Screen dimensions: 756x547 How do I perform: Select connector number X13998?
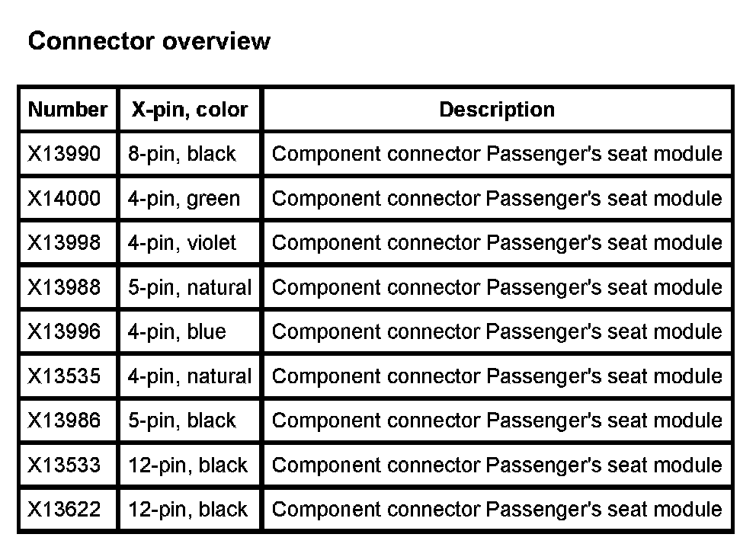click(64, 243)
